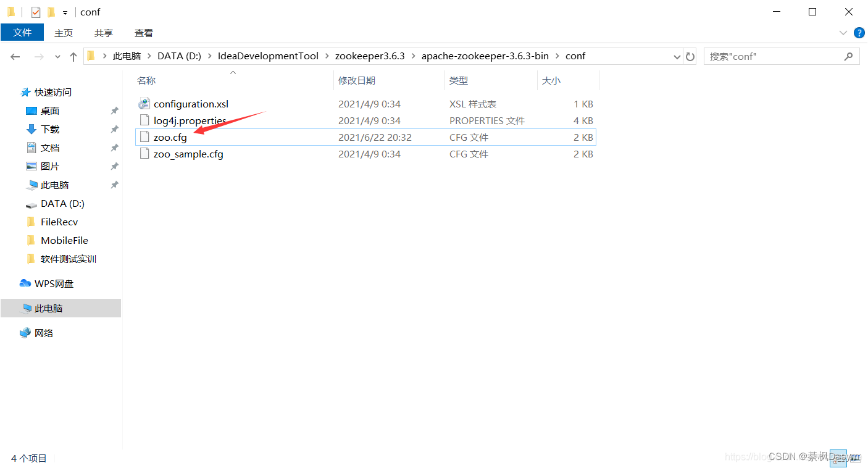Viewport: 868px width, 468px height.
Task: Click zookeeper3.6.3 breadcrumb
Action: [x=370, y=56]
